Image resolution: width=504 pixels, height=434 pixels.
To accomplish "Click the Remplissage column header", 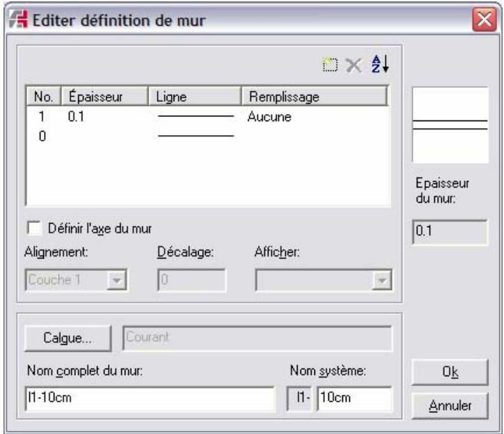I will tap(312, 96).
